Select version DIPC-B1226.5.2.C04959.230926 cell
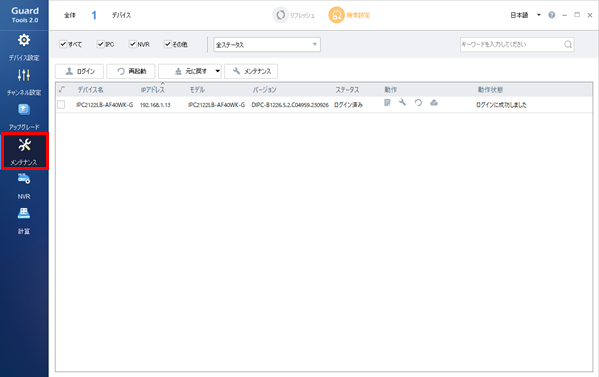 290,105
